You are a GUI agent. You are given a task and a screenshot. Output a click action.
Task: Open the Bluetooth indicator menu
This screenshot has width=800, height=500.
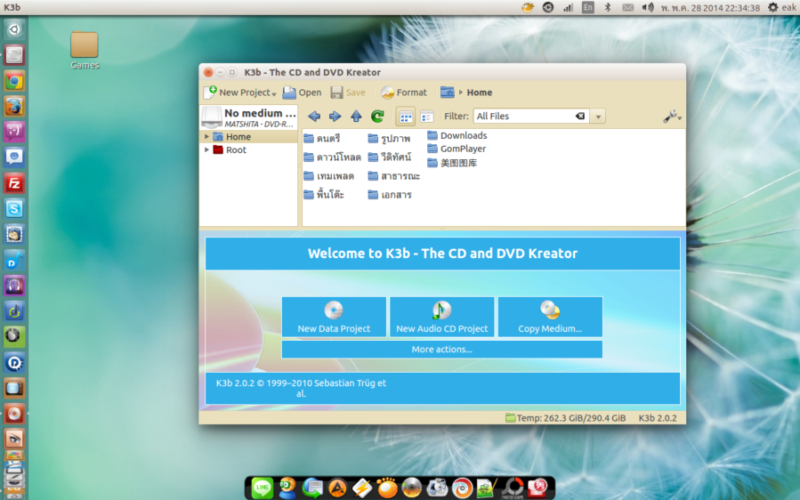[x=607, y=8]
